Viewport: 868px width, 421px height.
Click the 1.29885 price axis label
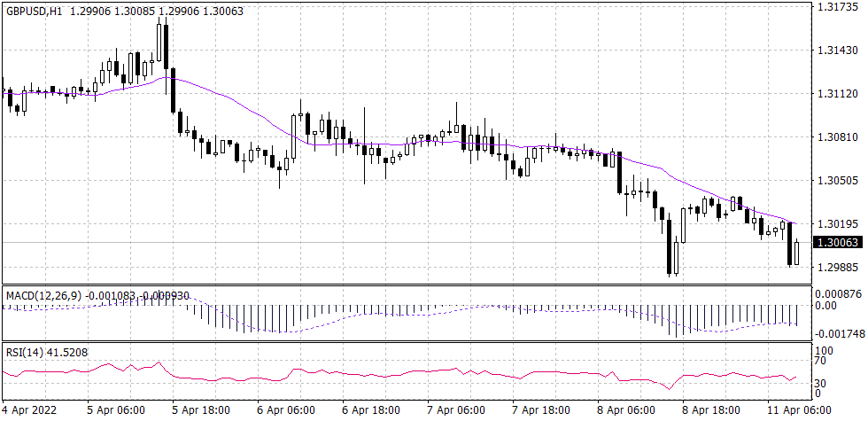(836, 267)
